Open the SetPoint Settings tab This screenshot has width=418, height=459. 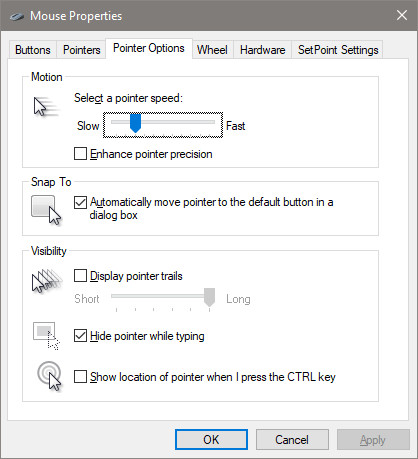338,50
